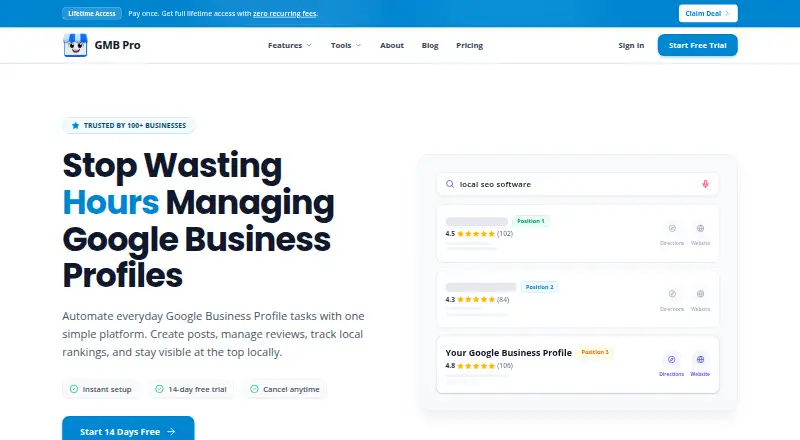Click the checkmark icon beside 14-day free trial
Viewport: 800px width, 440px height.
point(159,389)
